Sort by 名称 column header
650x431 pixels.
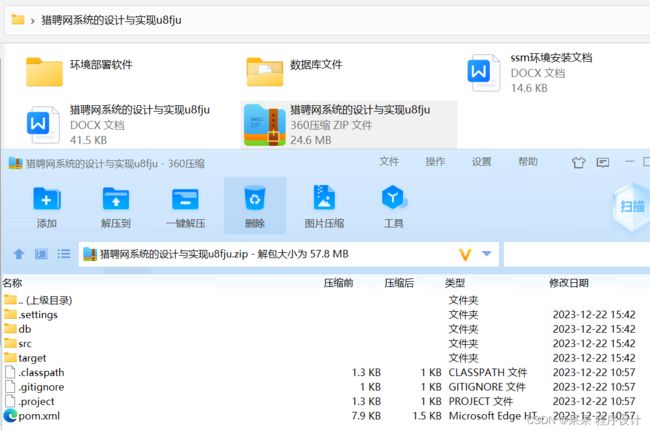click(x=12, y=283)
